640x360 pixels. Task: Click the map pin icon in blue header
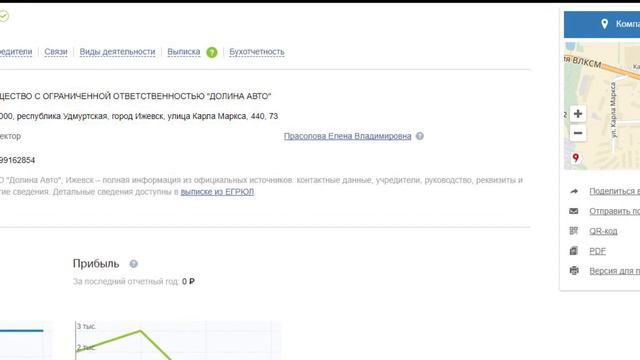pos(604,24)
